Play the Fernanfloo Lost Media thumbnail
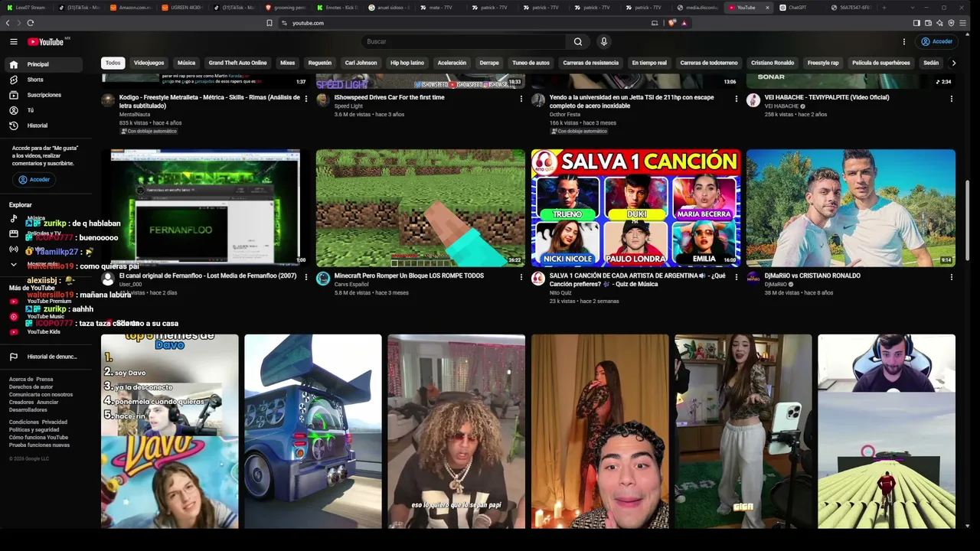The image size is (980, 551). point(205,208)
